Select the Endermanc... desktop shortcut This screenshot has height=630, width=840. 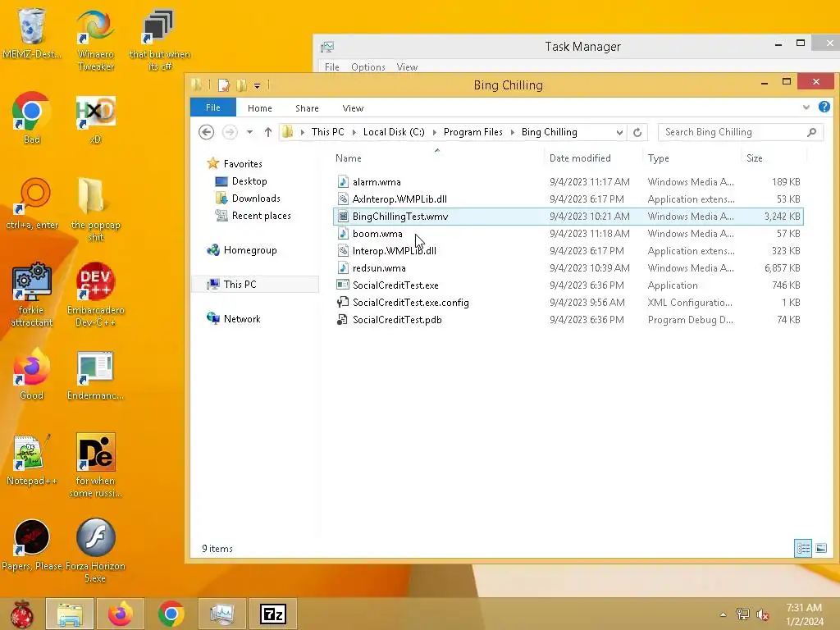(95, 374)
